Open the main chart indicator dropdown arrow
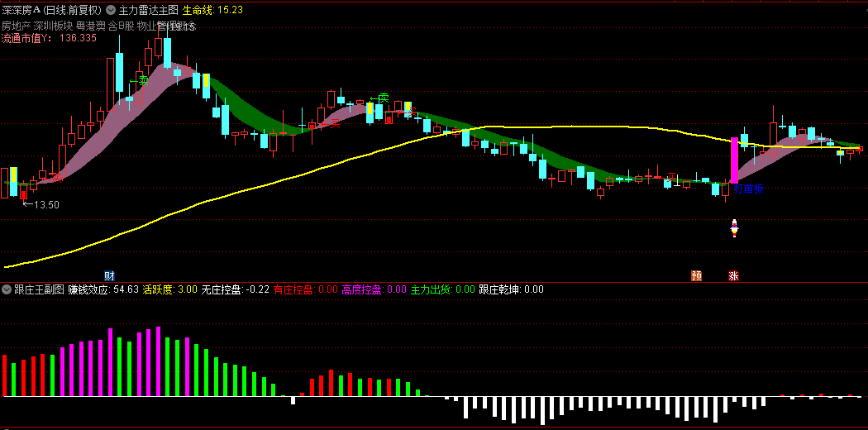Viewport: 868px width, 430px height. coord(111,10)
